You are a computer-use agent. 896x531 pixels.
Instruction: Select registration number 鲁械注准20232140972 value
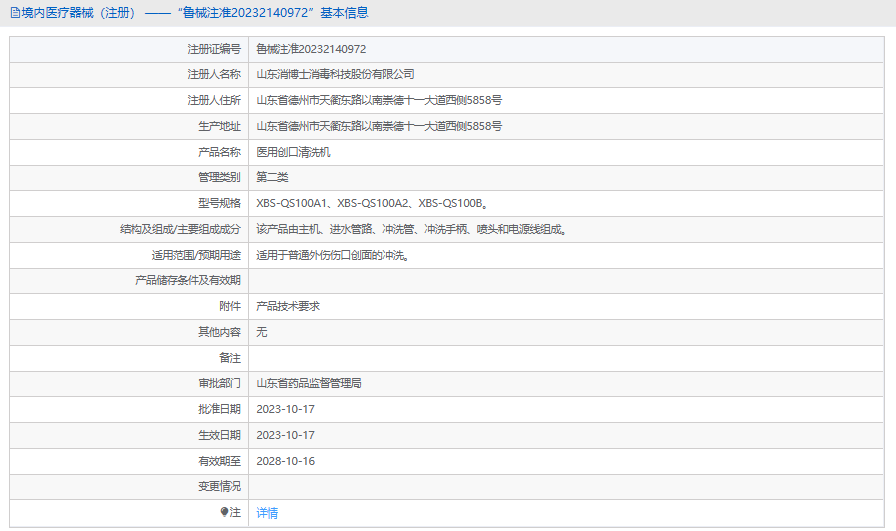point(311,49)
